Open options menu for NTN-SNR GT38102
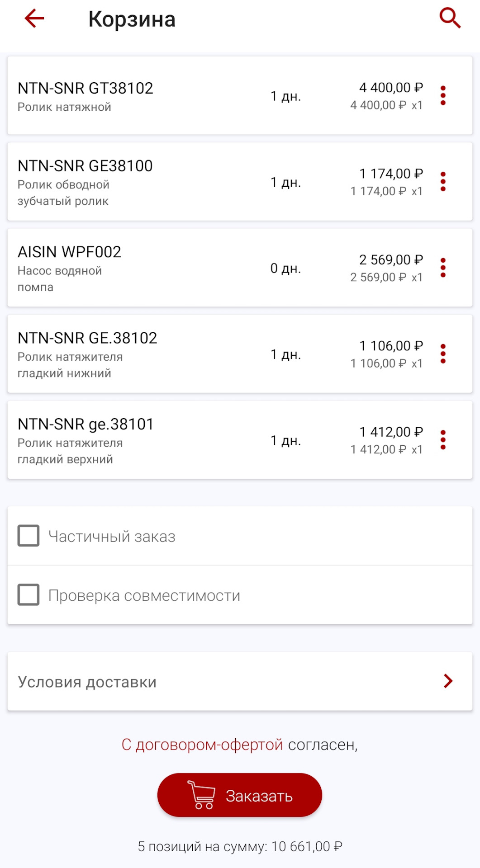This screenshot has height=868, width=480. pyautogui.click(x=443, y=95)
